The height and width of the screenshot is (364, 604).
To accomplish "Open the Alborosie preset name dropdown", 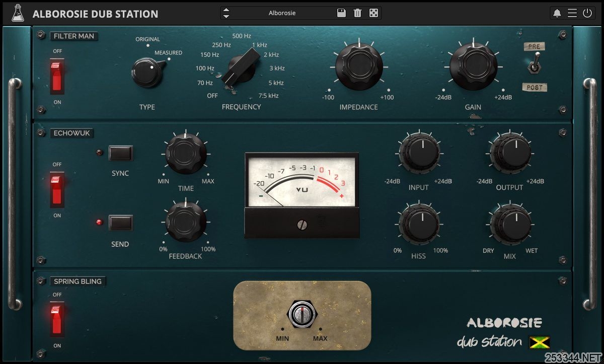I will (282, 13).
